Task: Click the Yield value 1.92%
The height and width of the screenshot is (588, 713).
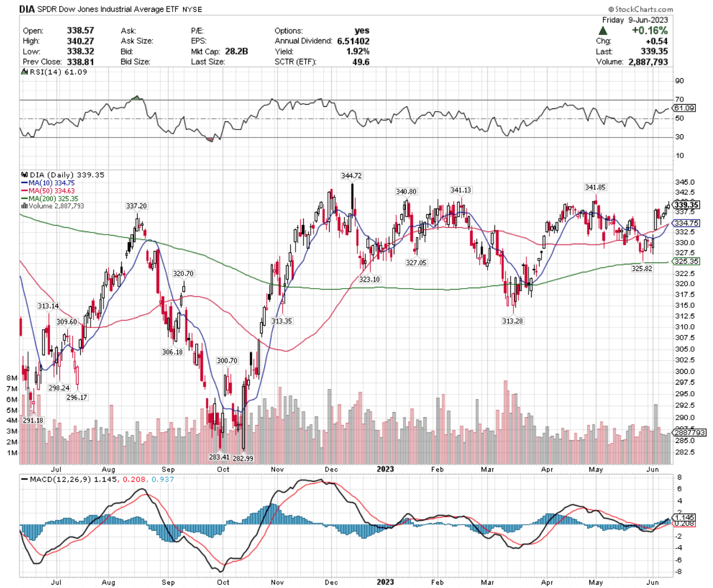Action: point(358,51)
